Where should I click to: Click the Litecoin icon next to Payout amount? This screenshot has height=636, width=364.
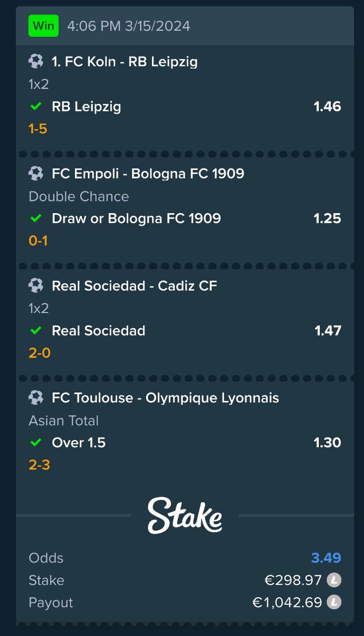334,602
